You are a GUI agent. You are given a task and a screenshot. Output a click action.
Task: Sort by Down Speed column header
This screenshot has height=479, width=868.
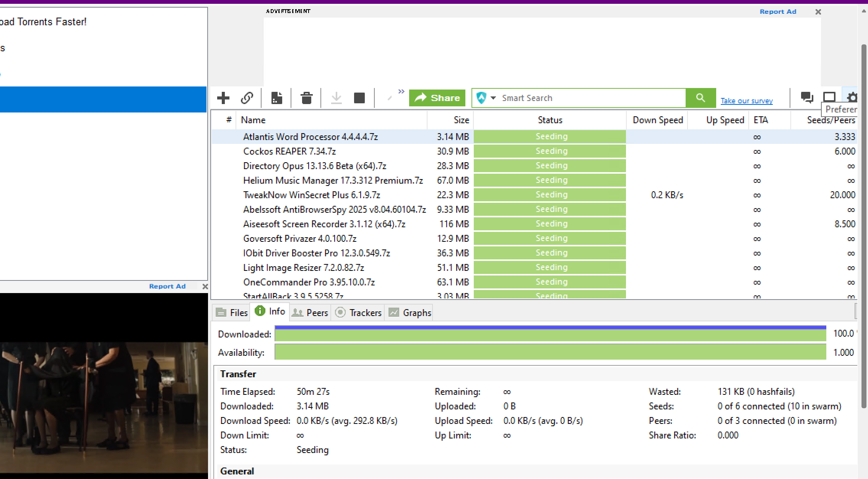[657, 120]
